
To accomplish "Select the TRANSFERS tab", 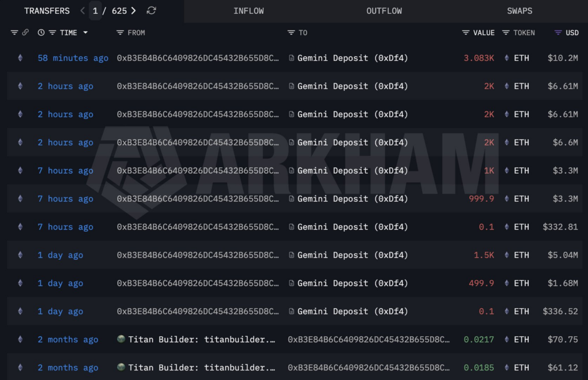I will (x=47, y=11).
